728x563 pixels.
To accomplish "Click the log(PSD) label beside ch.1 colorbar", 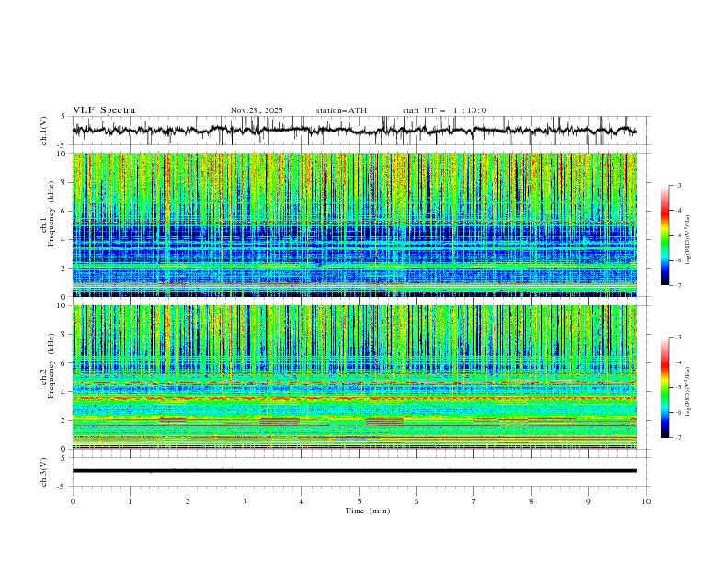I will click(x=688, y=240).
